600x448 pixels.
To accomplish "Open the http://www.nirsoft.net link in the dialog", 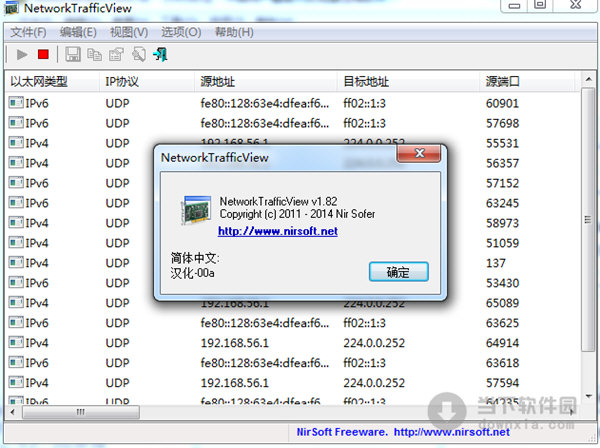I will pyautogui.click(x=278, y=231).
